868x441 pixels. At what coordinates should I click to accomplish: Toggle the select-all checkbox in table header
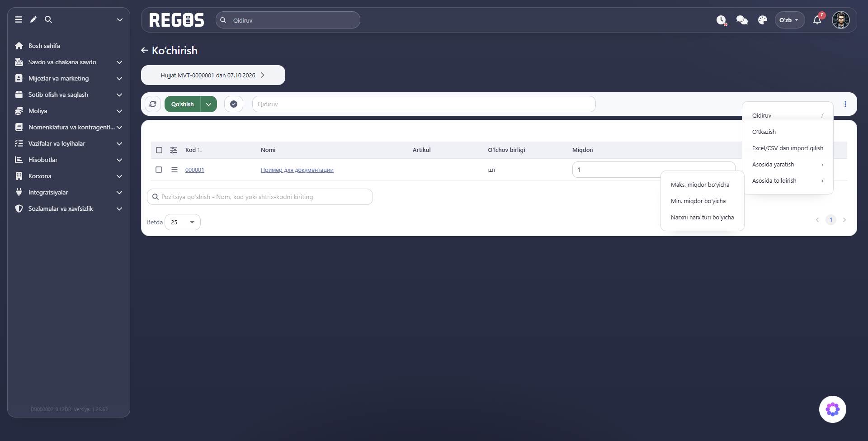click(159, 150)
